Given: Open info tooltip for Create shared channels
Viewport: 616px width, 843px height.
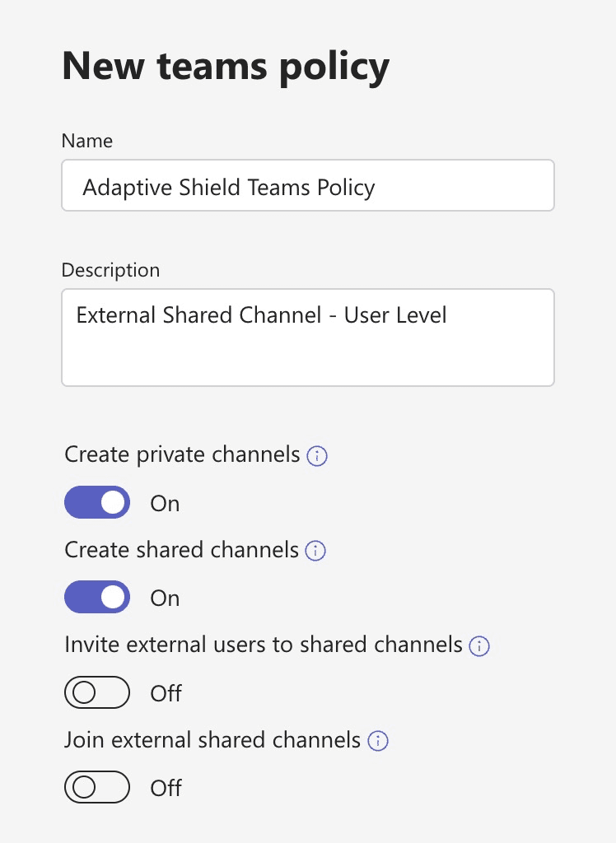Looking at the screenshot, I should click(315, 551).
